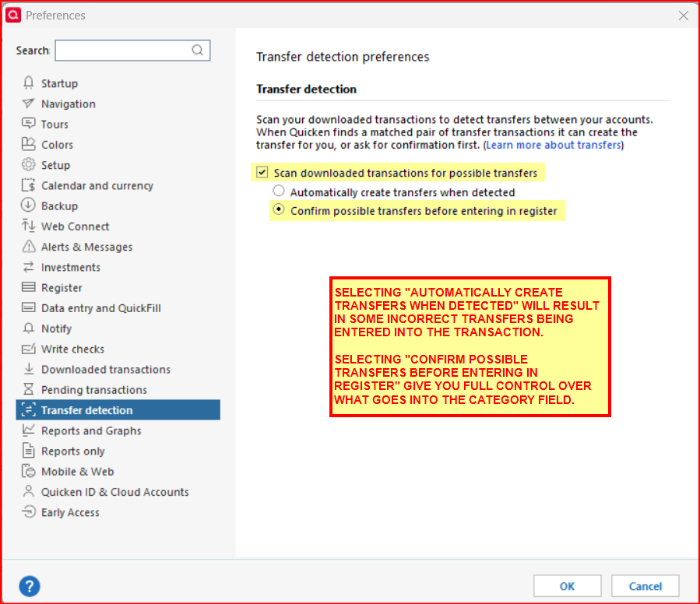Click the Early Access icon

click(x=29, y=511)
